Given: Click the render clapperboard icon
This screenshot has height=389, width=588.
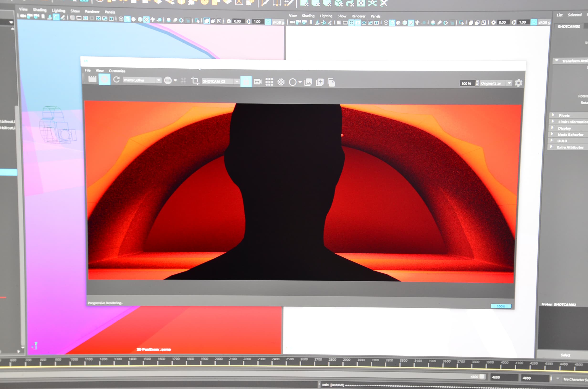Looking at the screenshot, I should tap(92, 79).
